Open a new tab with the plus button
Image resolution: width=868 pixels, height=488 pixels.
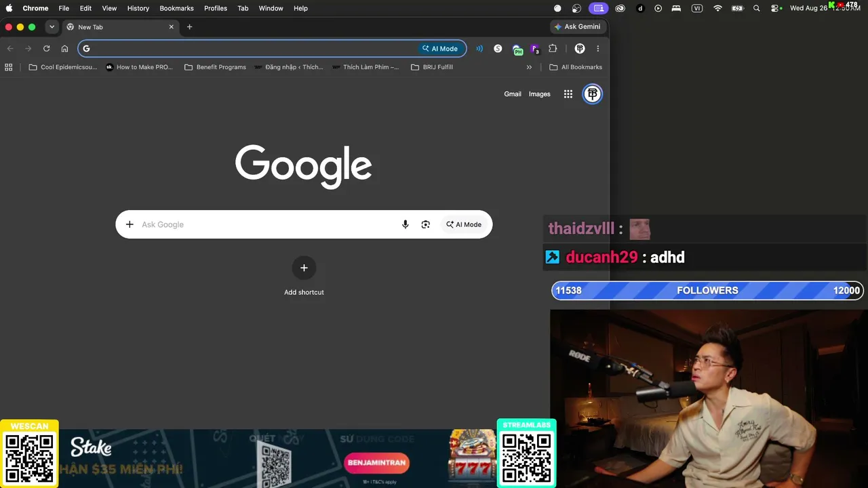tap(189, 27)
